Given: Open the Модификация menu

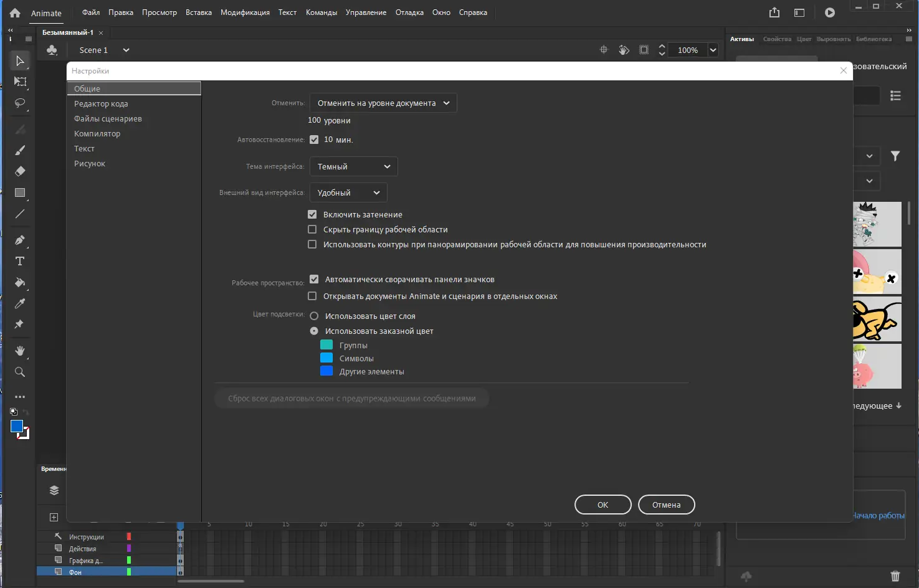Looking at the screenshot, I should [x=245, y=12].
